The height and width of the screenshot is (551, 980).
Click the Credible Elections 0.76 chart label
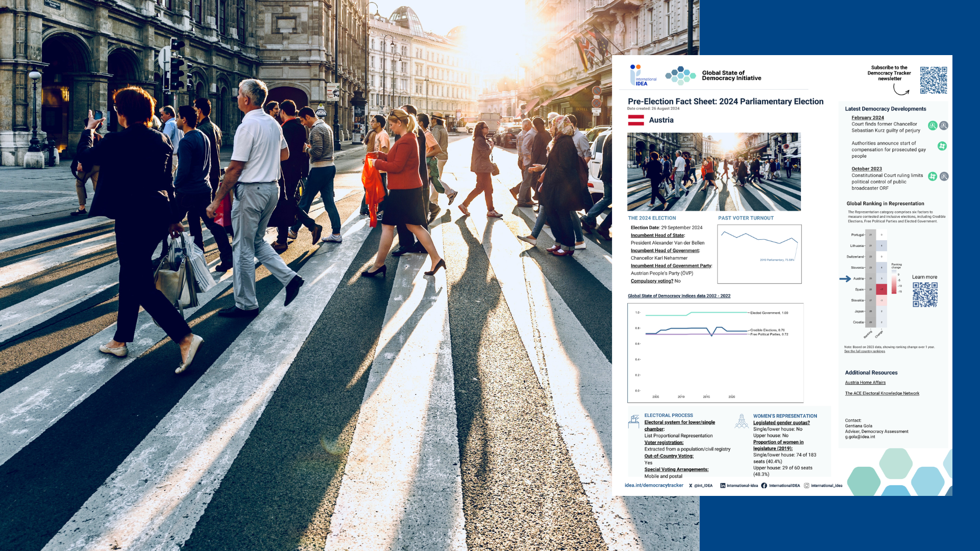(x=768, y=331)
